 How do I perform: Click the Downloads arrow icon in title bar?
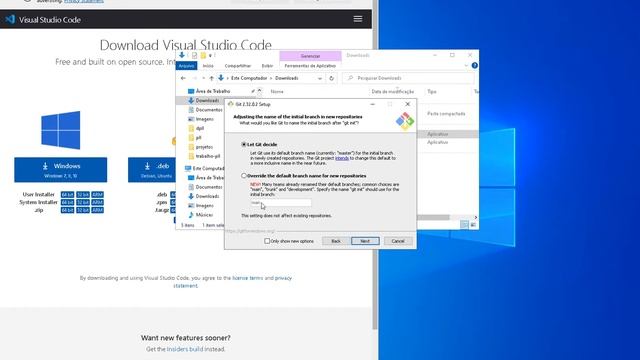click(182, 55)
